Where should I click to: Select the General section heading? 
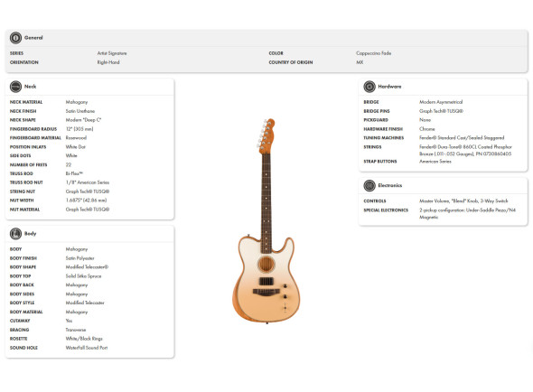[x=33, y=38]
